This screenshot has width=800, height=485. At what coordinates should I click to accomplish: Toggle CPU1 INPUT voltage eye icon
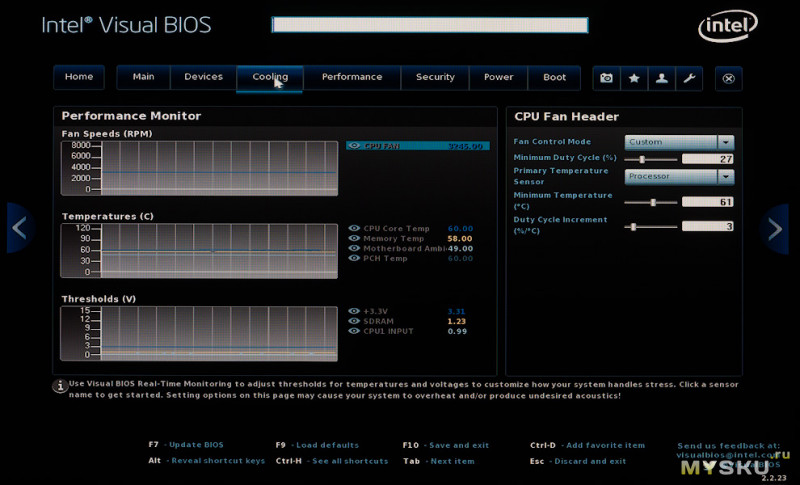click(x=354, y=330)
